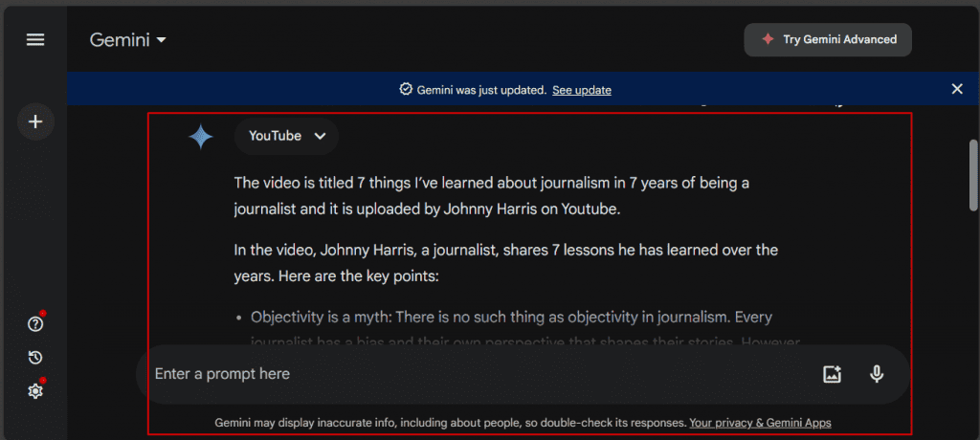Image resolution: width=980 pixels, height=440 pixels.
Task: Click the upload image icon
Action: coord(832,374)
